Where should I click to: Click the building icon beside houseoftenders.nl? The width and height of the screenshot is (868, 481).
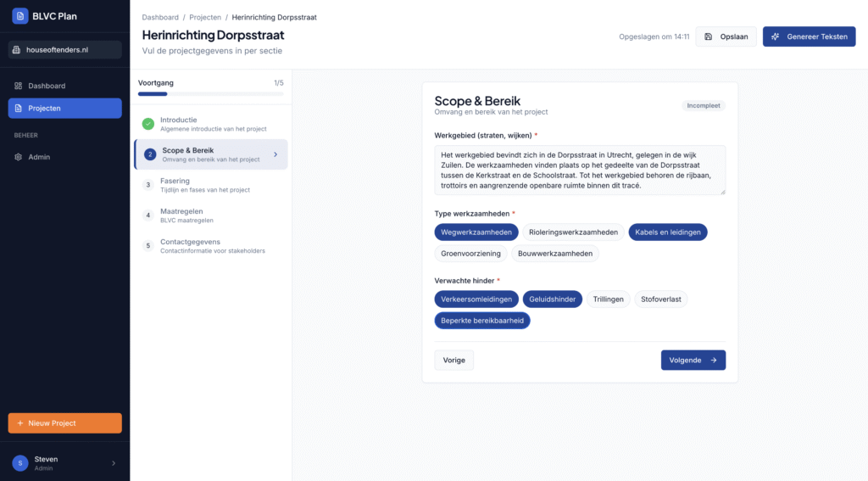click(18, 50)
